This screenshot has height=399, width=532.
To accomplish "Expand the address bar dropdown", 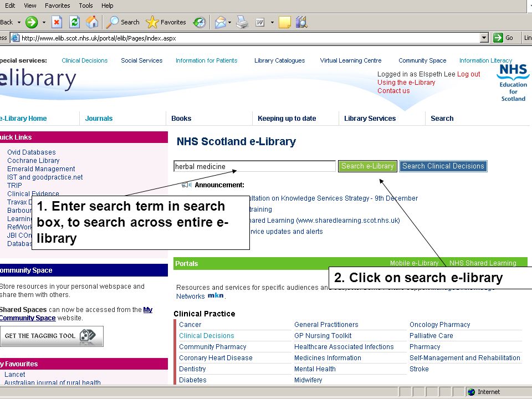I will [x=484, y=38].
